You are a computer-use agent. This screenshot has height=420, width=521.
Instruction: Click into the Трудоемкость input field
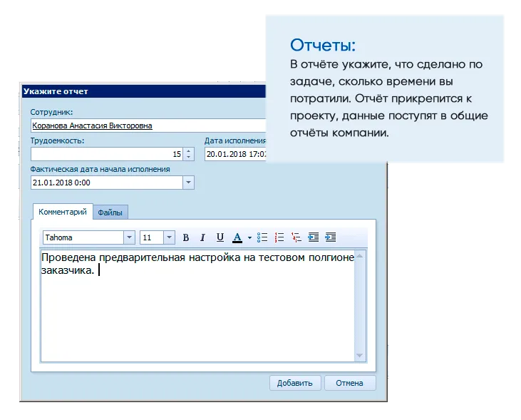click(106, 154)
